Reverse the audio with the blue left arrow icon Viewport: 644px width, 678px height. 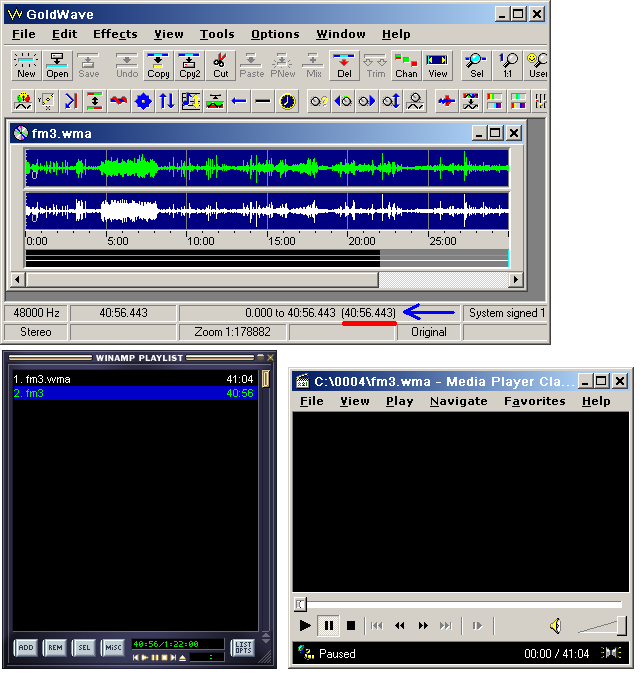[239, 101]
